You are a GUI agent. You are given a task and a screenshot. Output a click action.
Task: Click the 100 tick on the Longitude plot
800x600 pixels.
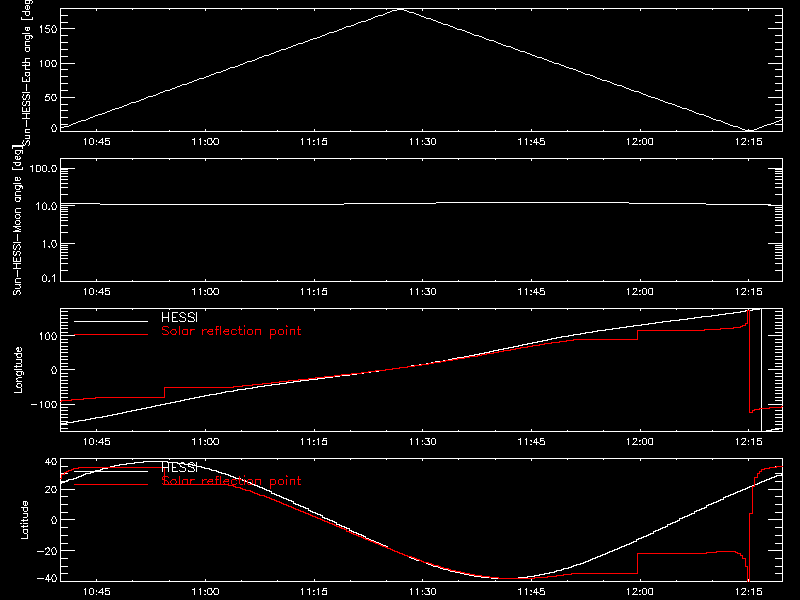click(x=50, y=336)
